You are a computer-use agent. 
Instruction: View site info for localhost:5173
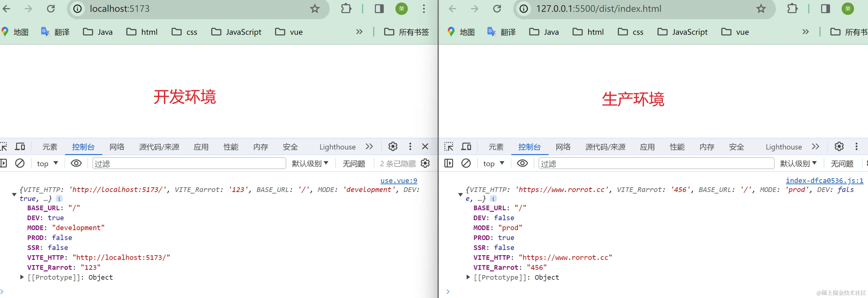tap(77, 8)
